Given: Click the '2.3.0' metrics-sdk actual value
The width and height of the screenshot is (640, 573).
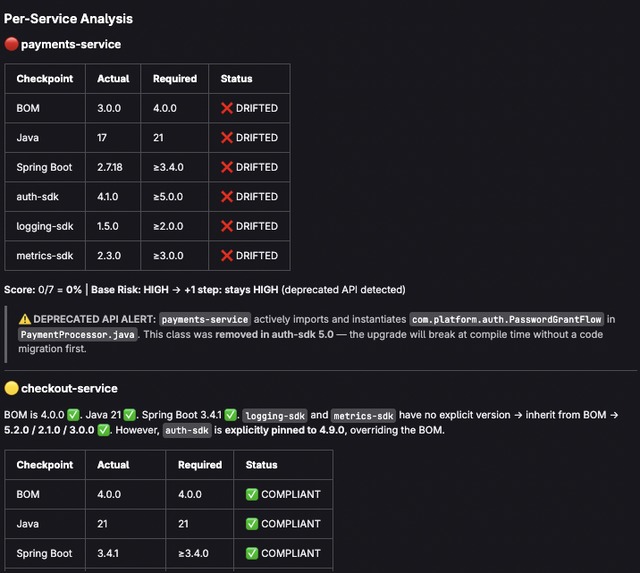Looking at the screenshot, I should click(x=109, y=255).
